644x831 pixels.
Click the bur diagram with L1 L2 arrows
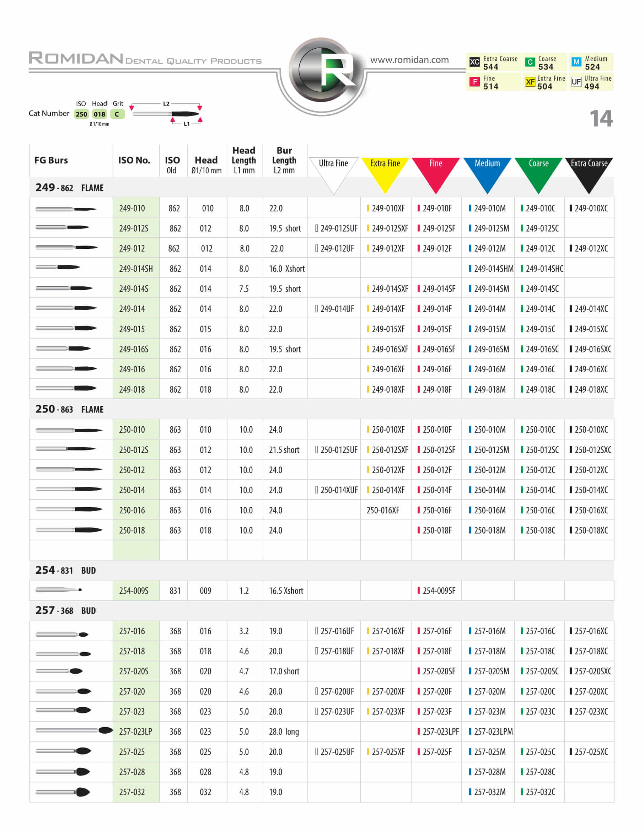(x=166, y=113)
